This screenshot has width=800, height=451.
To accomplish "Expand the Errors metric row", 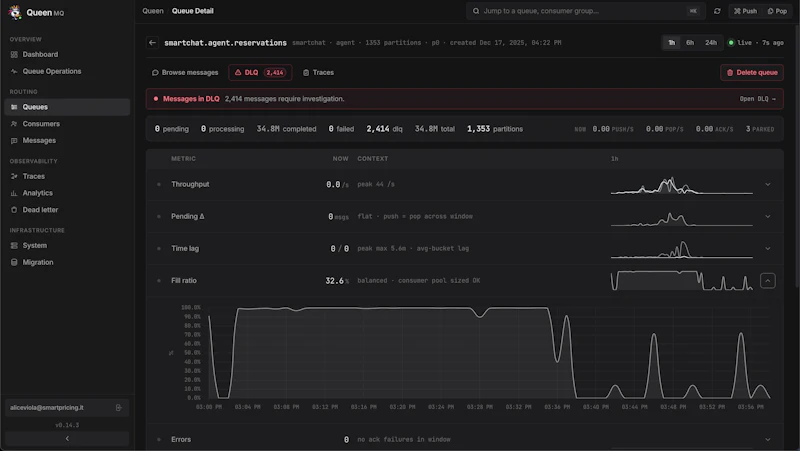I will (x=767, y=440).
